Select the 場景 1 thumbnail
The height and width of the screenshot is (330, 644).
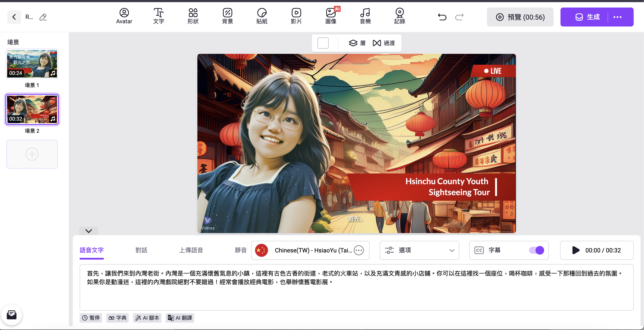[32, 64]
